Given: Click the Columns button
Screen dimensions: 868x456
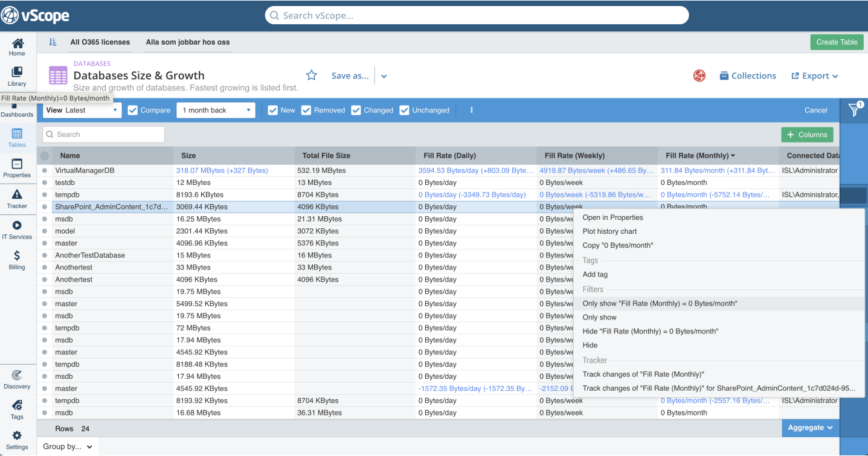Looking at the screenshot, I should pos(807,135).
